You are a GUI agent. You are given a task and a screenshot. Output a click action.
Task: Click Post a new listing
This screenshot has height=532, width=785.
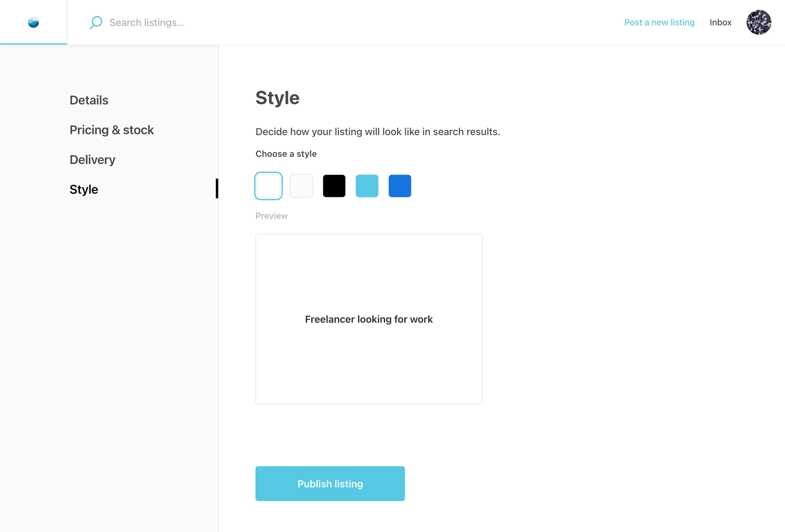pos(659,22)
